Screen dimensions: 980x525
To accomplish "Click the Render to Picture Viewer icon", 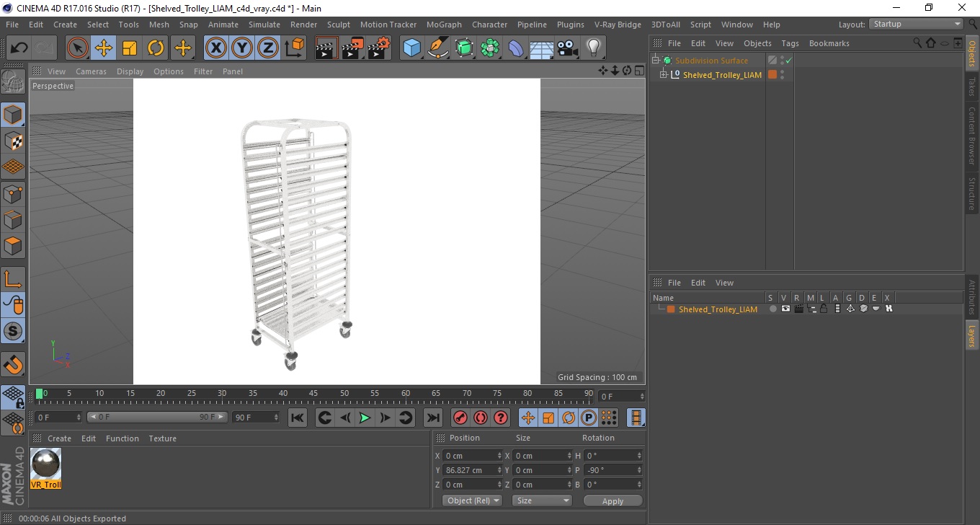I will tap(352, 48).
